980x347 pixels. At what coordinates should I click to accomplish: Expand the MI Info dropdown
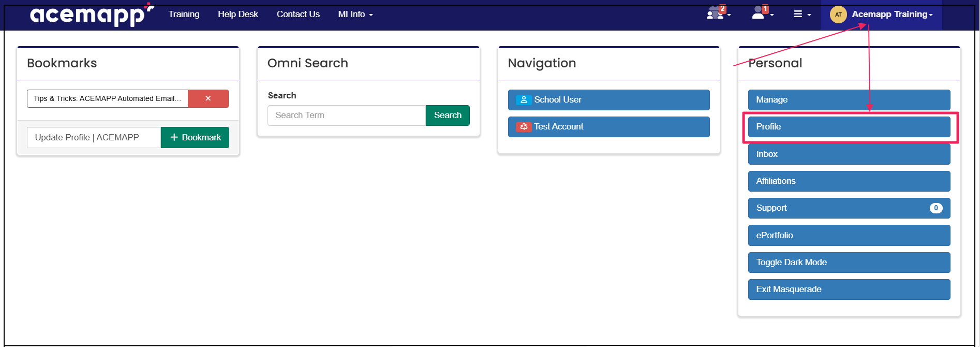coord(355,14)
